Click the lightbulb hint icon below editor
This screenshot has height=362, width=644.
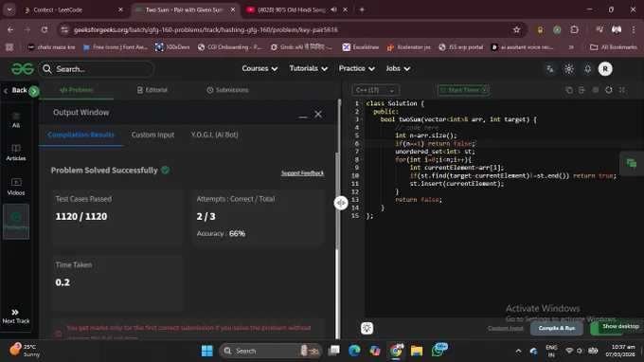pyautogui.click(x=367, y=328)
